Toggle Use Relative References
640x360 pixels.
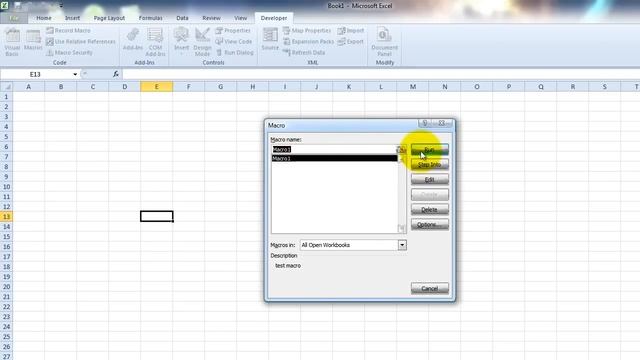point(81,42)
